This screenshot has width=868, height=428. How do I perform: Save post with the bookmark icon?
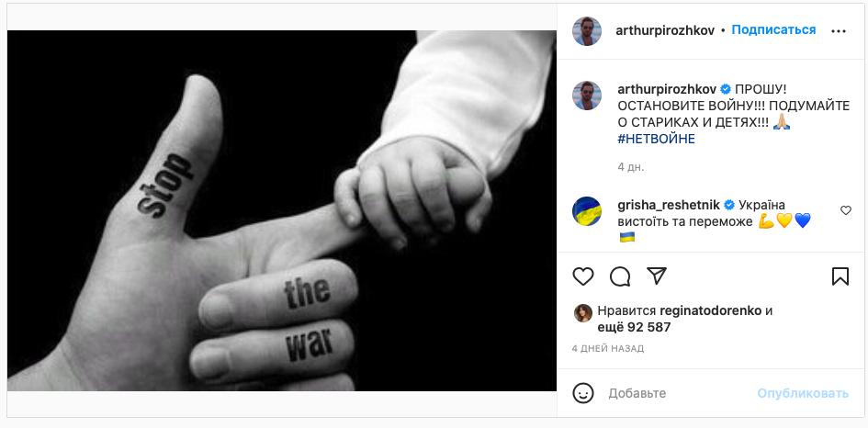(x=840, y=276)
